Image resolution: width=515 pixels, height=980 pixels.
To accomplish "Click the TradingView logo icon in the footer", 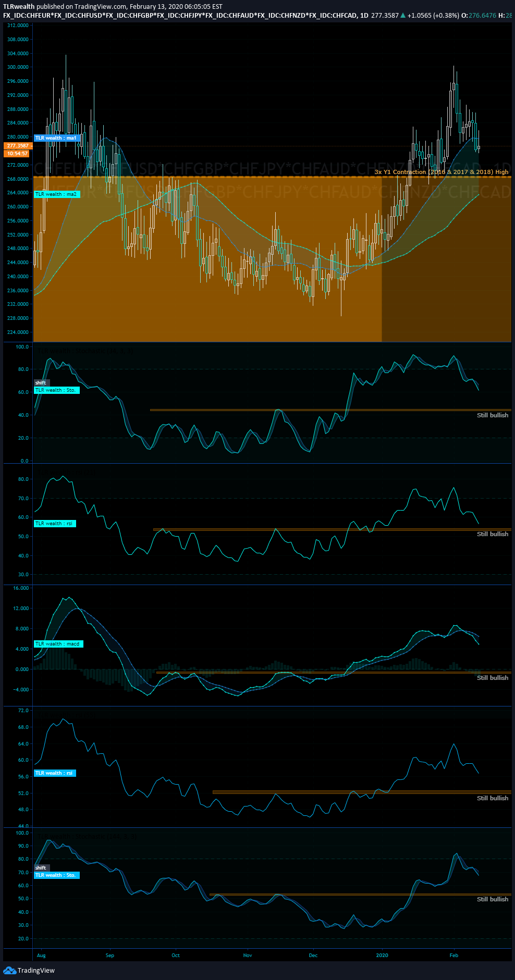I will (x=9, y=970).
